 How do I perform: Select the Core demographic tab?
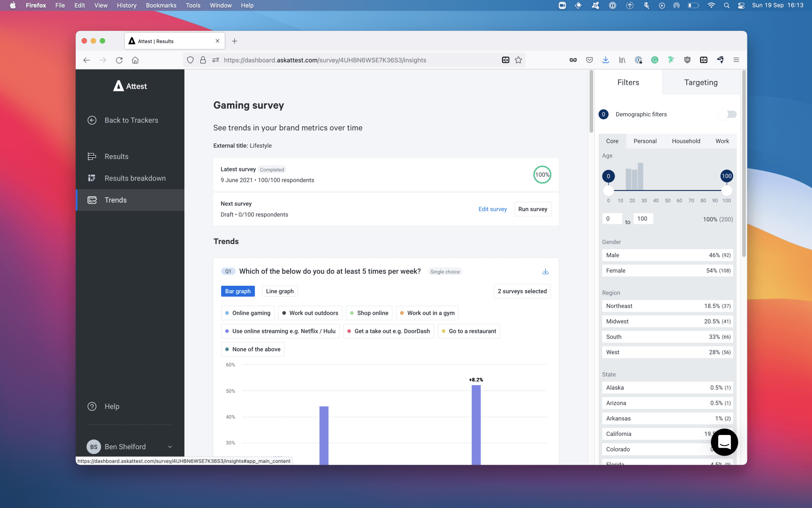tap(612, 141)
